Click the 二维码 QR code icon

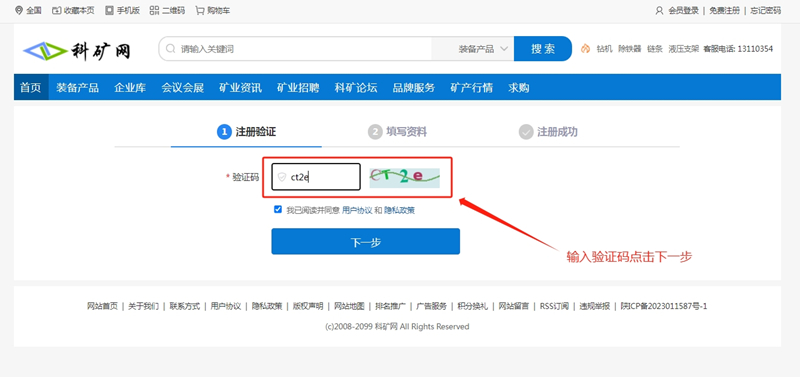pos(154,10)
